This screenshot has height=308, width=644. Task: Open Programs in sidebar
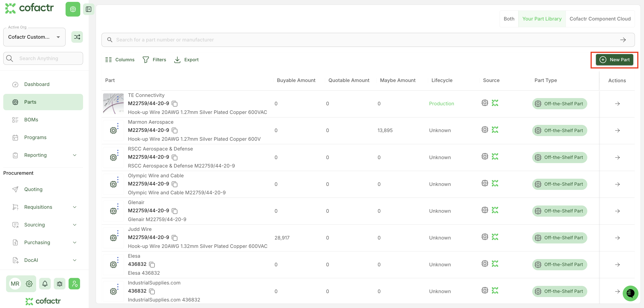[x=43, y=137]
